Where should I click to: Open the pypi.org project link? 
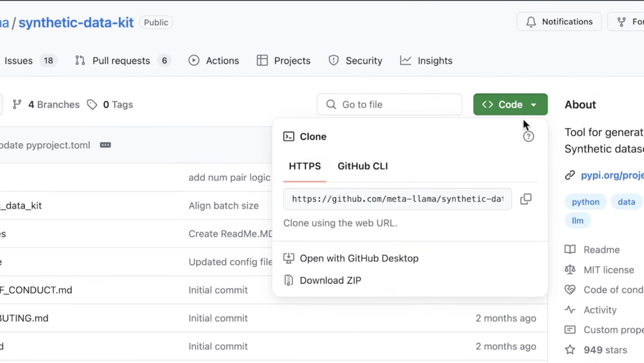click(x=612, y=176)
